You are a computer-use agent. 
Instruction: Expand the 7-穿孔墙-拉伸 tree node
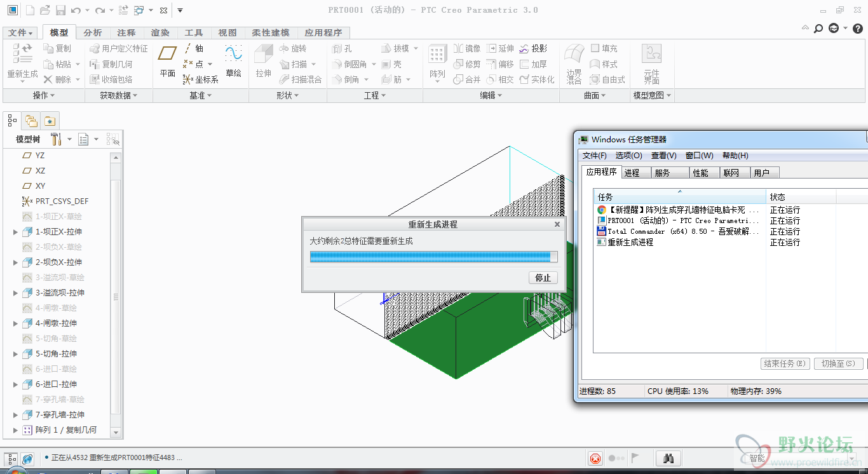pyautogui.click(x=15, y=415)
